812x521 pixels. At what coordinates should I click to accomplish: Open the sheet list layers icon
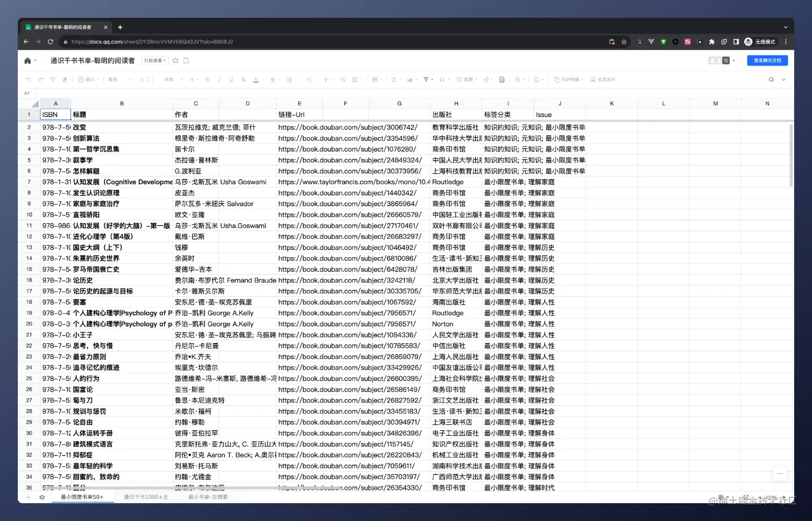(x=42, y=497)
